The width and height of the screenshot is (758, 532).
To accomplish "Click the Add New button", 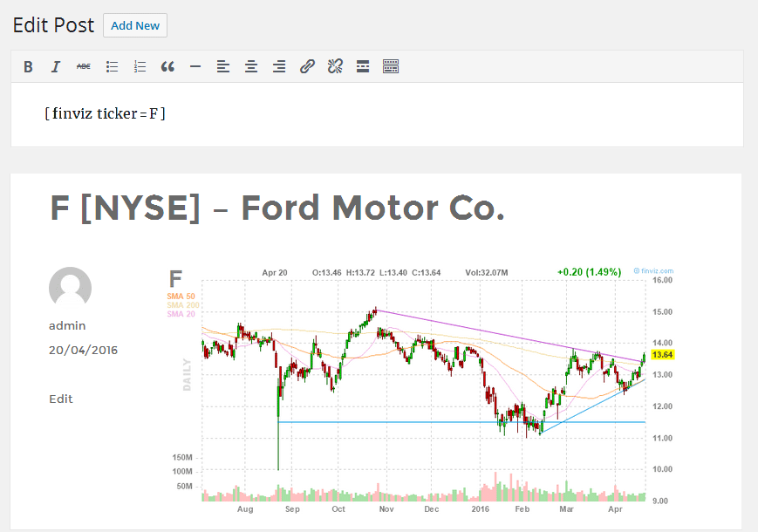I will (x=135, y=25).
